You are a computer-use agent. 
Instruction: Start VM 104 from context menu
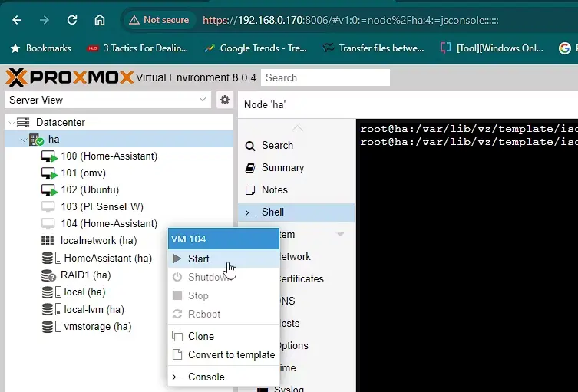tap(223, 259)
